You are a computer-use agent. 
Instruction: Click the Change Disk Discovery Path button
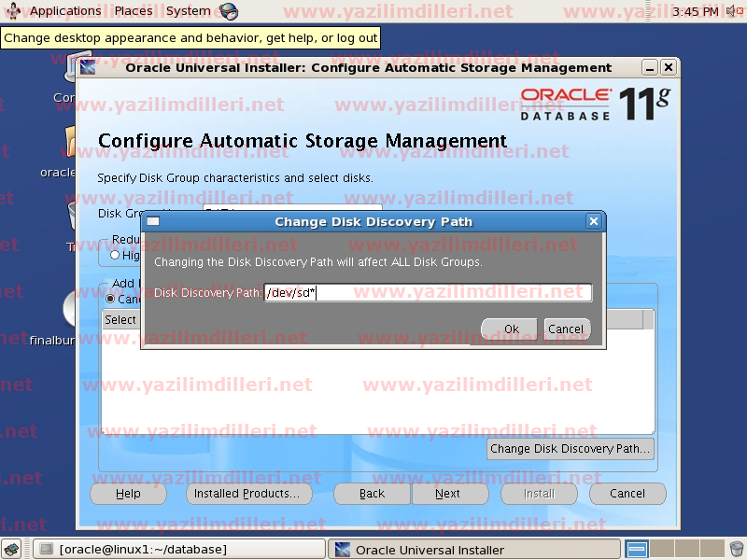[x=570, y=448]
